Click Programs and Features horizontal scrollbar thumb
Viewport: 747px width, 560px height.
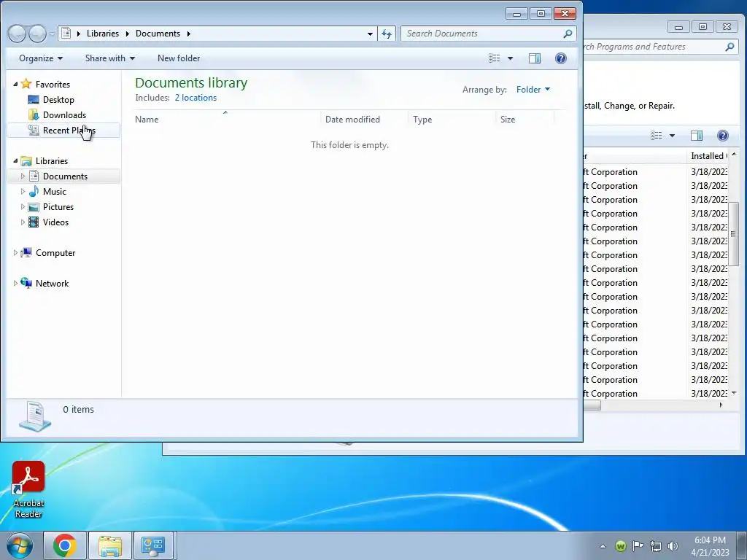point(592,405)
